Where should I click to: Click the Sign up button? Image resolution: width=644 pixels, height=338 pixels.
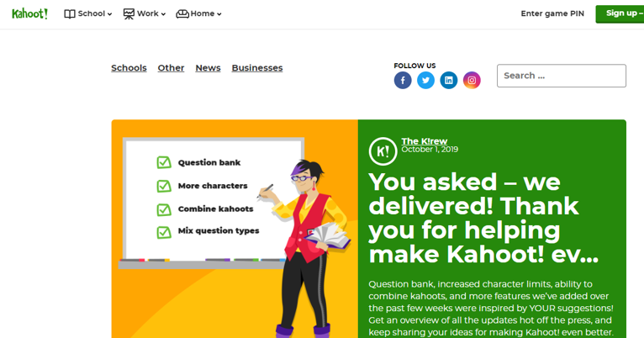coord(620,14)
